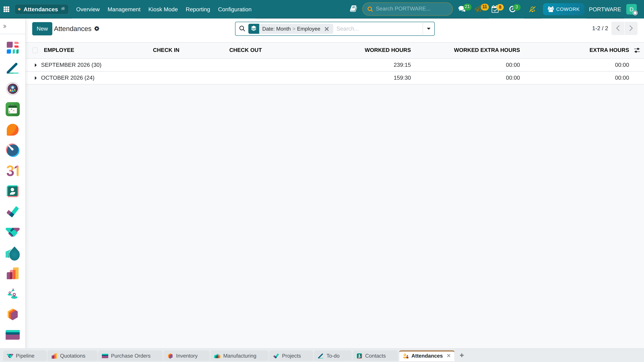Open calendar activities with 8 badge

[x=497, y=9]
